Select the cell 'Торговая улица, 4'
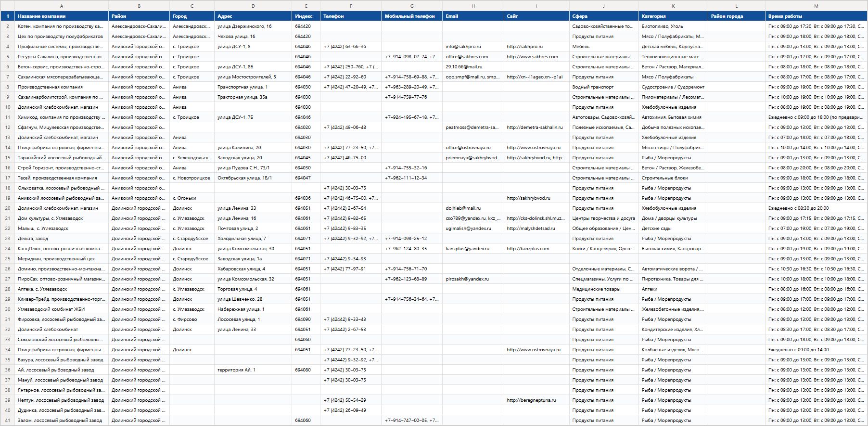This screenshot has height=434, width=868. (253, 289)
